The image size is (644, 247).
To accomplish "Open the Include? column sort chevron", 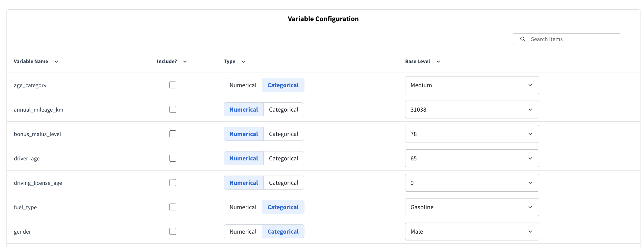I will [185, 62].
